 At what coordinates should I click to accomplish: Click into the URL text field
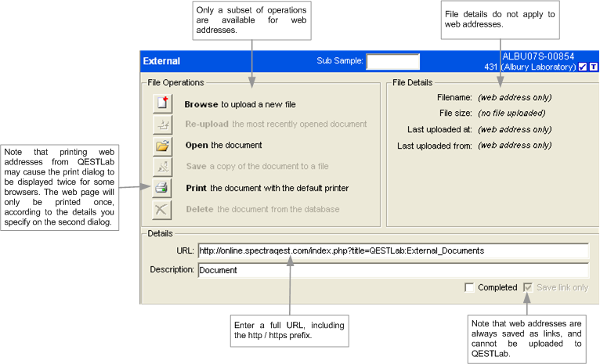[392, 250]
